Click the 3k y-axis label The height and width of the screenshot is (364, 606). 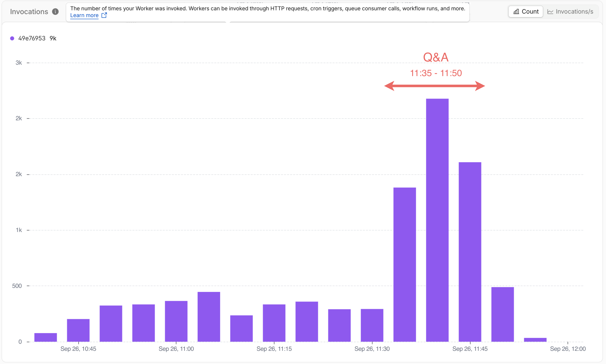[19, 63]
